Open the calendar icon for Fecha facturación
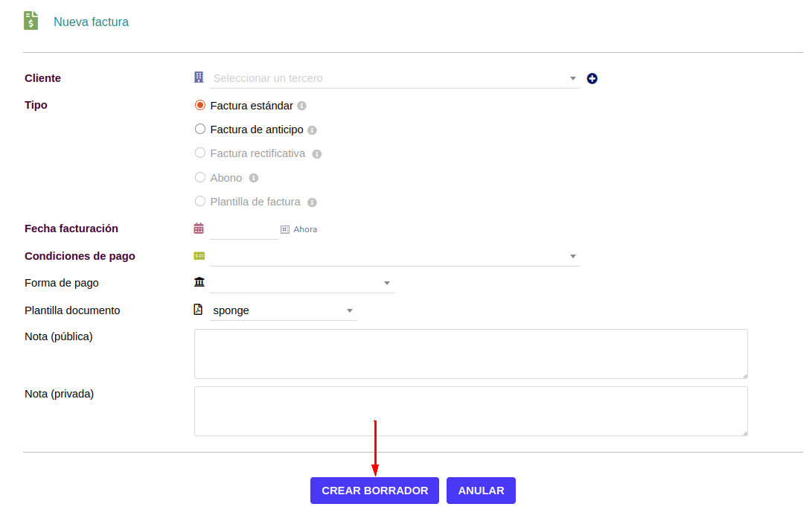Image resolution: width=812 pixels, height=530 pixels. point(198,228)
